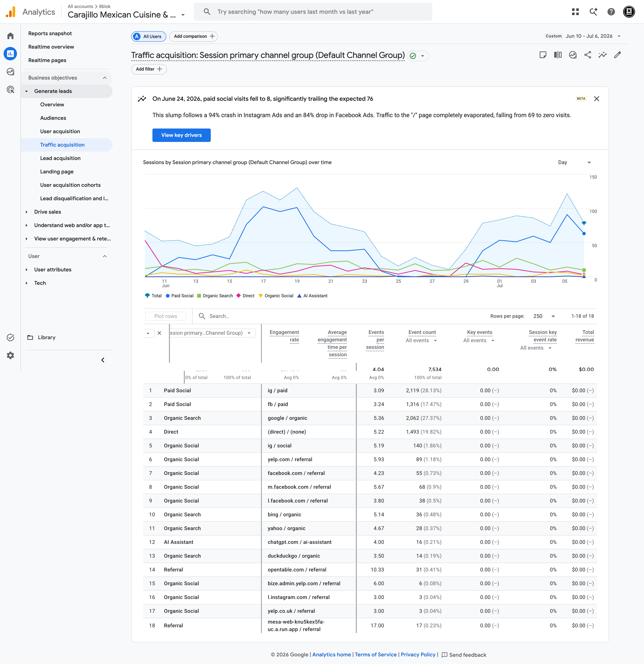Screen dimensions: 644x664
Task: Click the Google apps grid icon
Action: click(575, 12)
